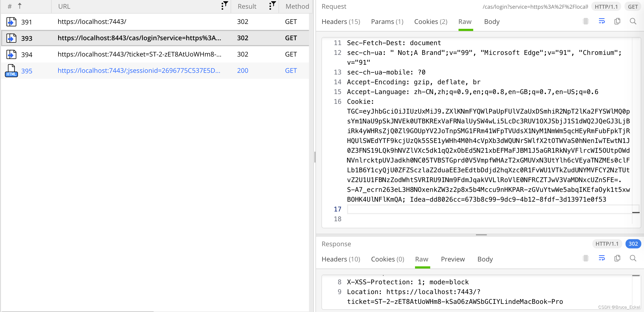Open filter for Result column
The image size is (644, 312).
[272, 5]
